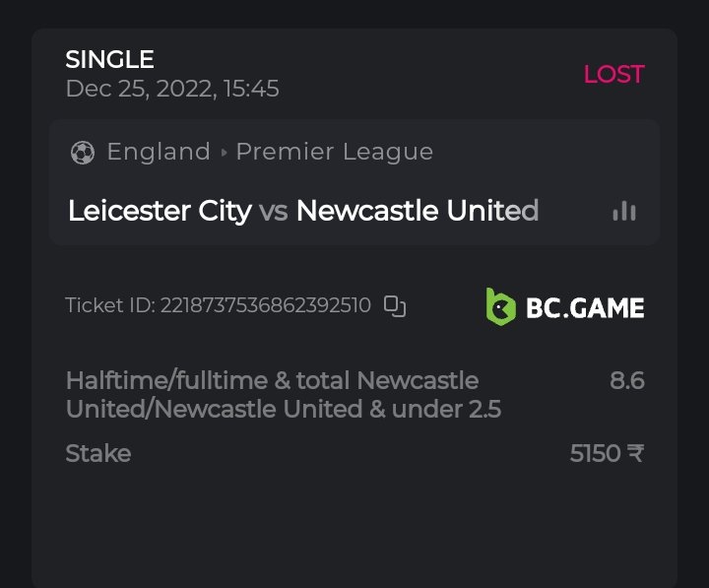Click the Newcastle United team name
709x588 pixels.
[x=417, y=211]
